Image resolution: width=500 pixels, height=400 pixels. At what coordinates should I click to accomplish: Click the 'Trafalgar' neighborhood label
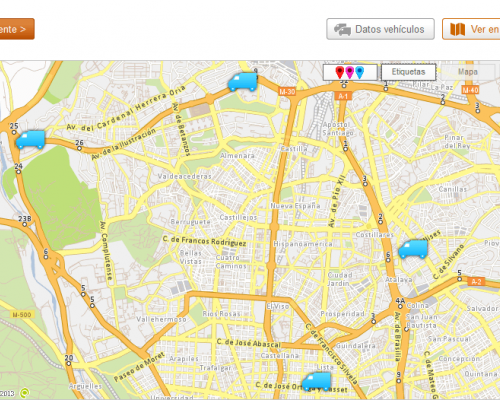215,368
